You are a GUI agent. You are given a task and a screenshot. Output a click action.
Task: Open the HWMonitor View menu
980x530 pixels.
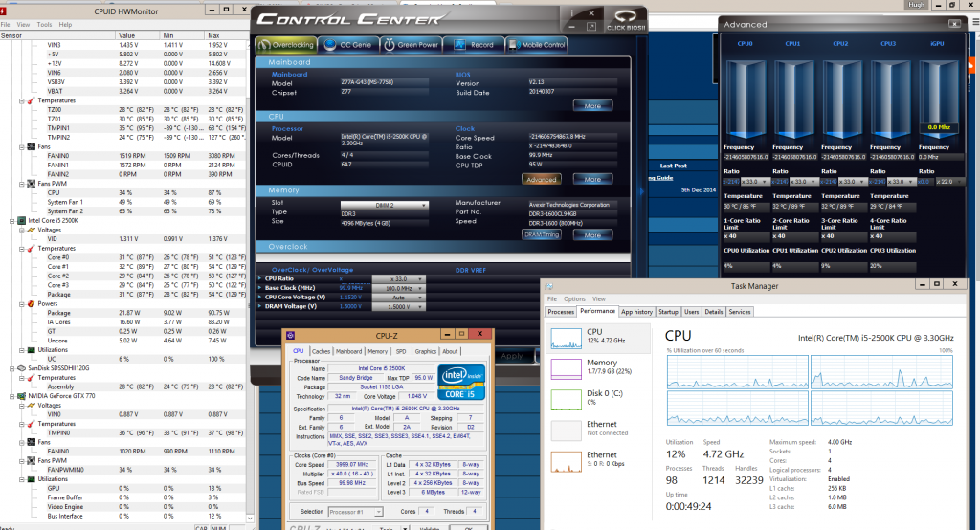pos(23,24)
